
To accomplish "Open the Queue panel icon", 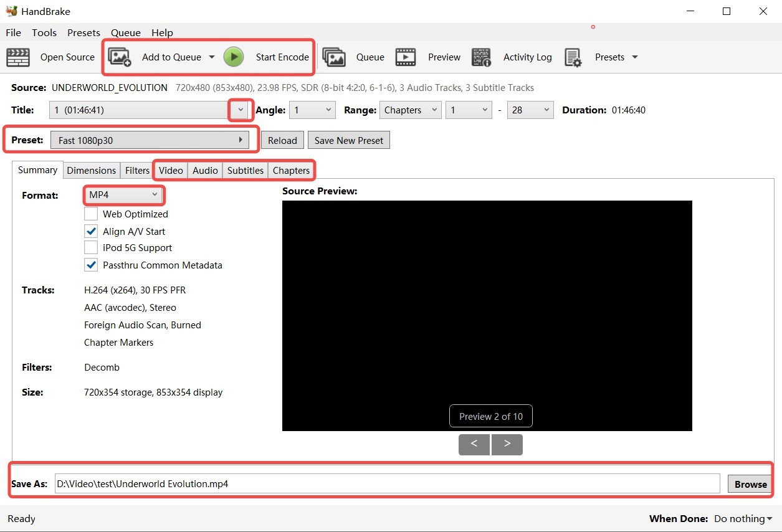I will [334, 57].
